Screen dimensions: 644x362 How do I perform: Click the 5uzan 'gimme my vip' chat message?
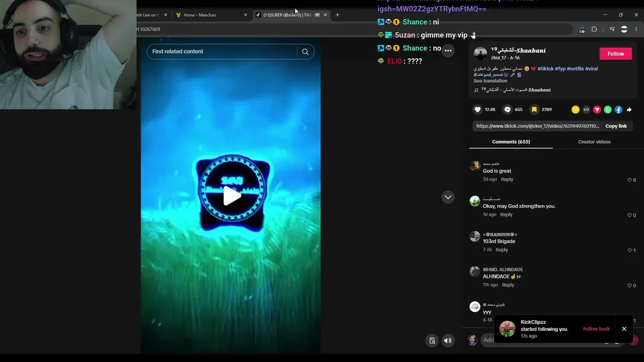pos(427,35)
